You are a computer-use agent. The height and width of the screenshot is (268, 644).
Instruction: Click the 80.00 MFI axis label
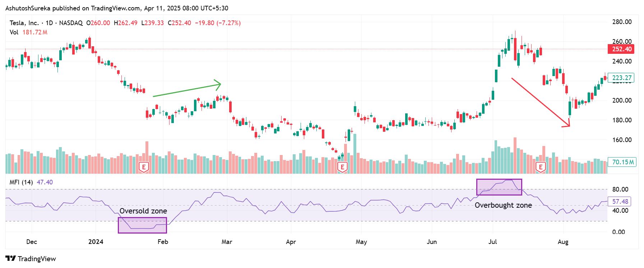pos(620,189)
